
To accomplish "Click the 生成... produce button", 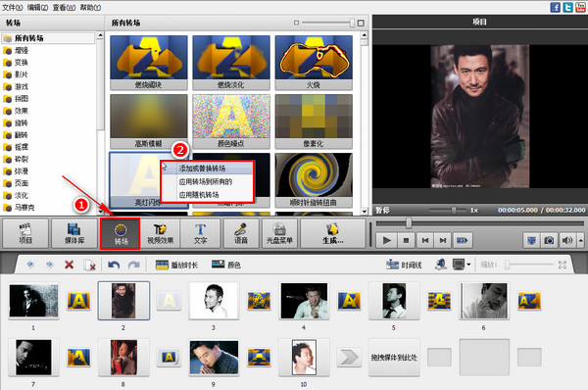I will pos(332,233).
